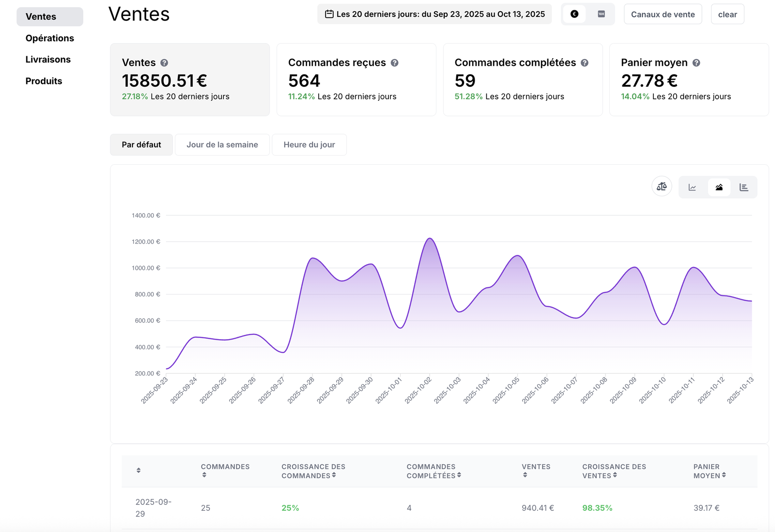Click the 940.41 € sales value
Viewport: 775px width, 532px height.
click(x=538, y=508)
